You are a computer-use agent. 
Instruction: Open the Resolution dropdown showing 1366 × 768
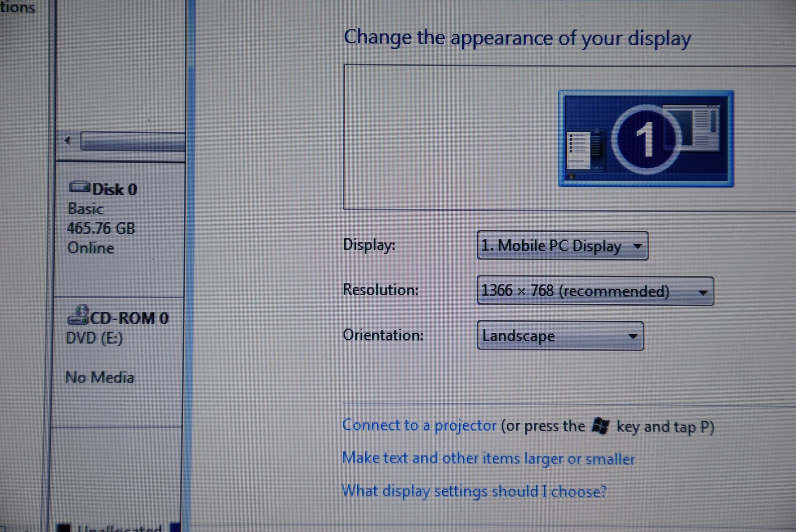click(595, 291)
